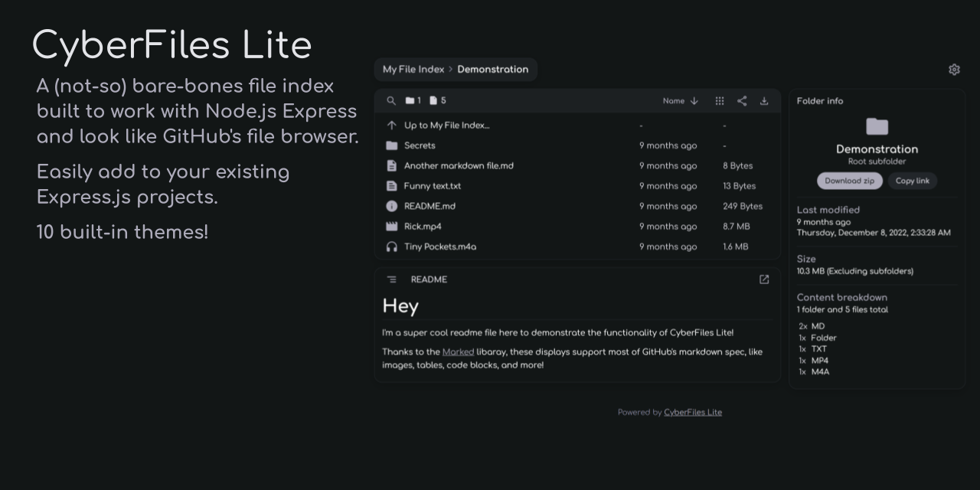This screenshot has height=490, width=980.
Task: Open the Secrets folder name
Action: click(x=420, y=145)
